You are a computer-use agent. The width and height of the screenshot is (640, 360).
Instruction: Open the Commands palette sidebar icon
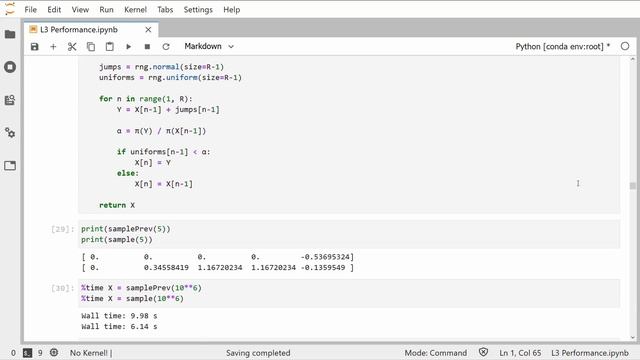coord(10,100)
